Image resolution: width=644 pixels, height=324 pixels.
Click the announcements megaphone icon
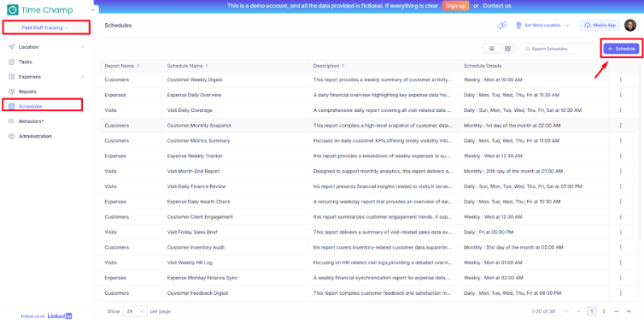(502, 26)
